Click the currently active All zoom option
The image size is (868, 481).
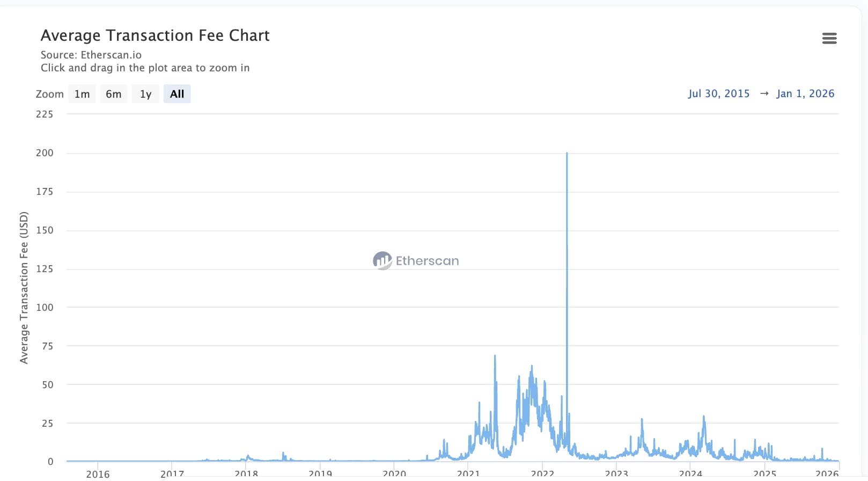point(177,93)
